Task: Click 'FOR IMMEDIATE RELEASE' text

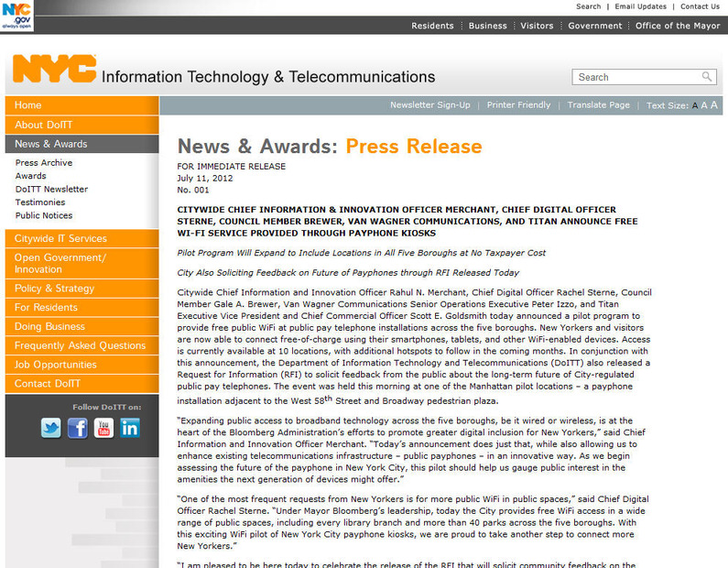Action: [231, 166]
